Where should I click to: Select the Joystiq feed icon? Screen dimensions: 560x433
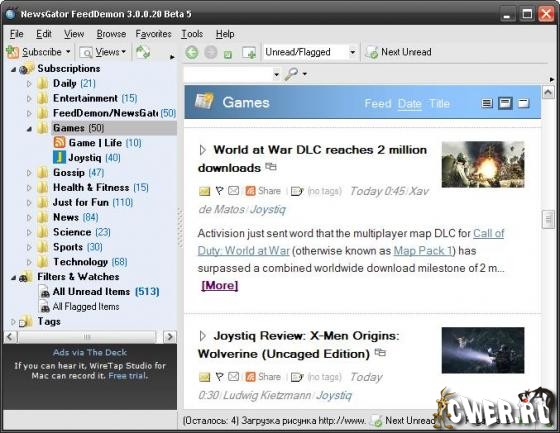click(x=59, y=157)
